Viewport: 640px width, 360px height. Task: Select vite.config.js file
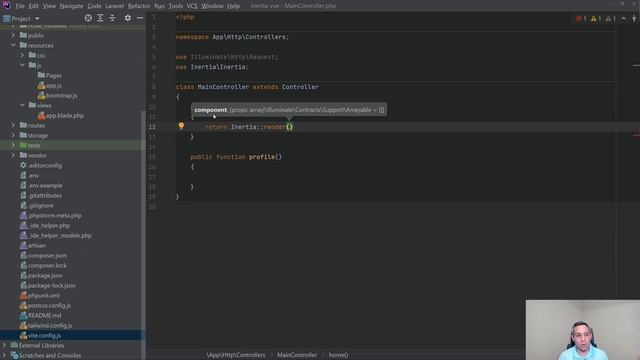[44, 336]
